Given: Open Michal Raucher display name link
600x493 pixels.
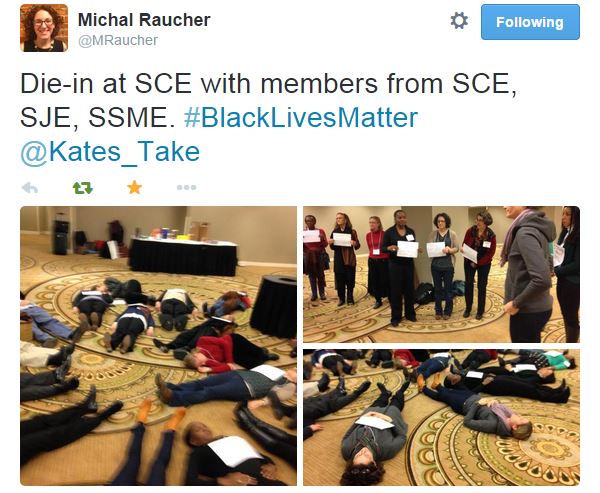Looking at the screenshot, I should (x=144, y=20).
